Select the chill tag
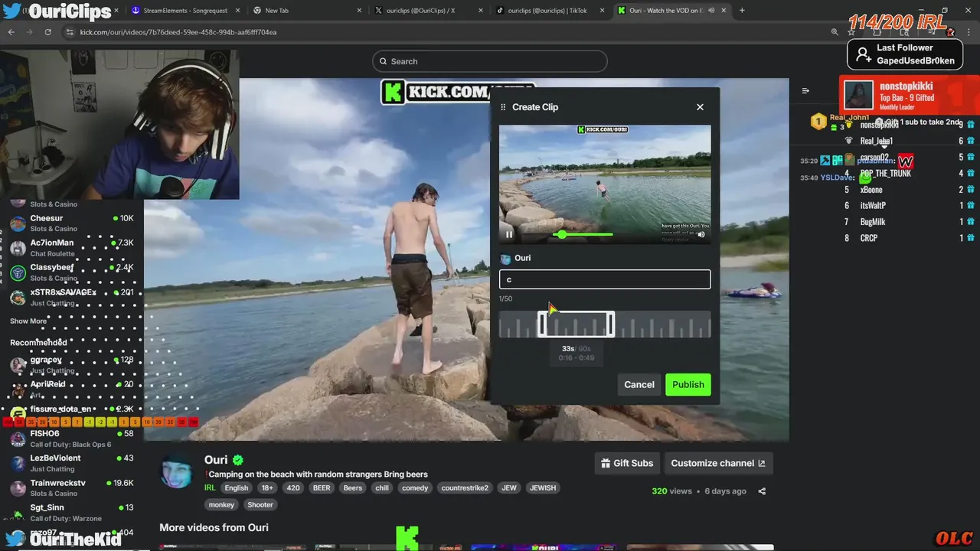980x551 pixels. [x=382, y=488]
